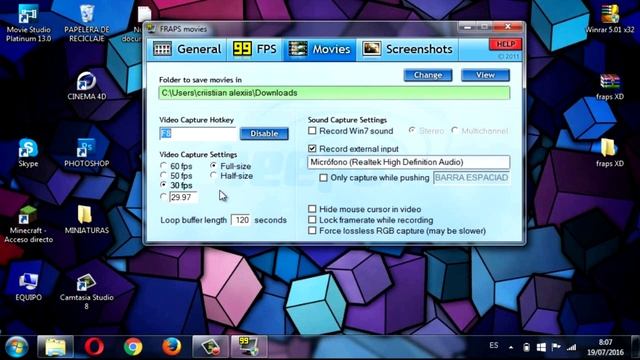Show hidden tray icons arrow
This screenshot has height=360, width=640.
(x=511, y=347)
